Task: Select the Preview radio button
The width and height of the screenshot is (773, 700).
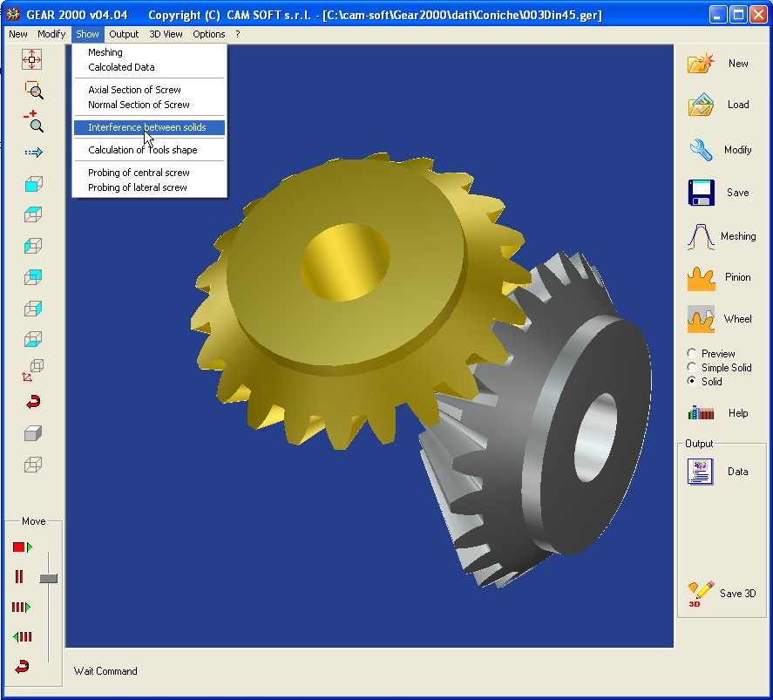Action: 692,354
